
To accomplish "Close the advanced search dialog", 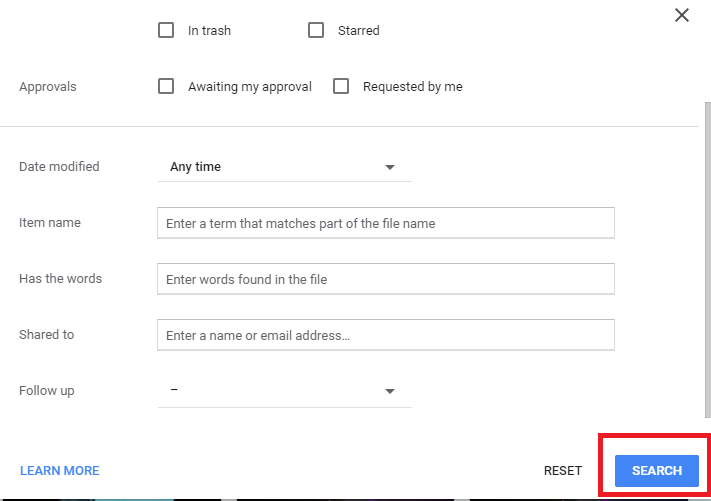I will pos(682,15).
